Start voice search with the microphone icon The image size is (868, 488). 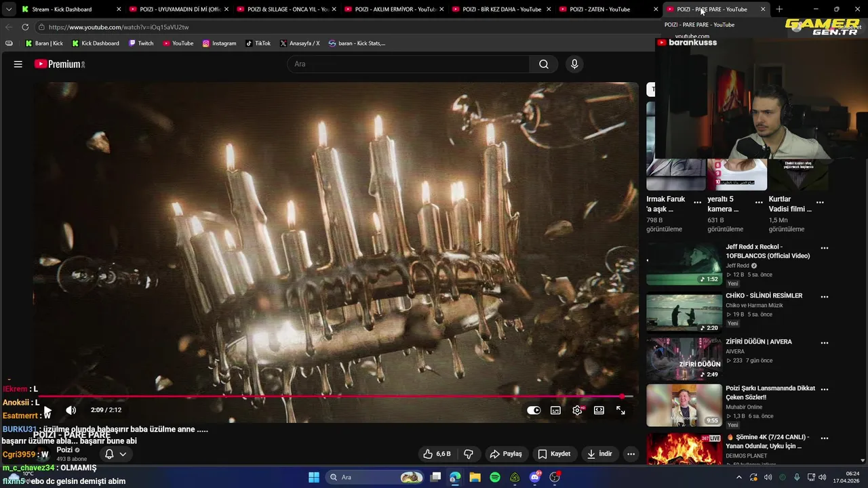[574, 64]
